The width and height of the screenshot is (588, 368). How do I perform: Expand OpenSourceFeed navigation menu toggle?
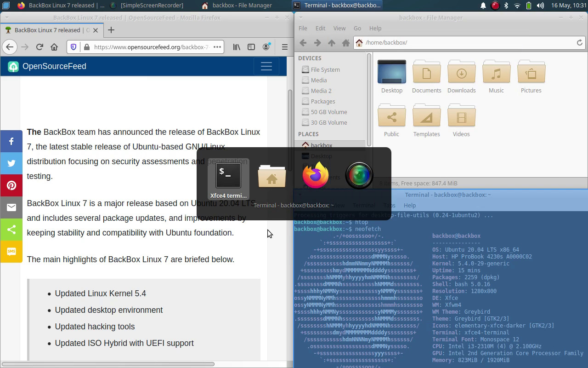click(x=266, y=66)
